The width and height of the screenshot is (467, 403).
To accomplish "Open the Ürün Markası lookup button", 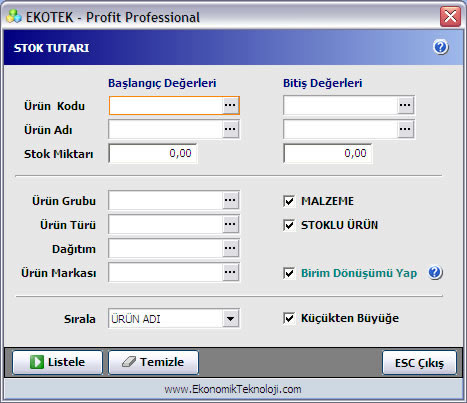I will [230, 272].
